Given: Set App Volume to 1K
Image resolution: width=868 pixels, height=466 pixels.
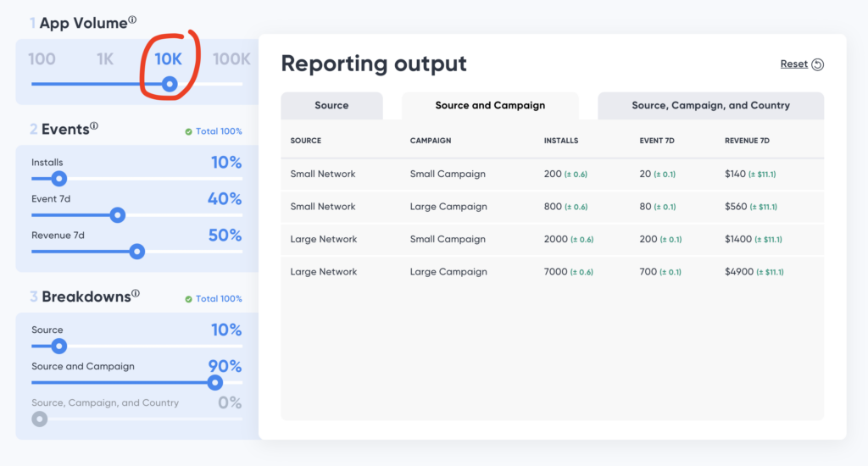Looking at the screenshot, I should [104, 58].
